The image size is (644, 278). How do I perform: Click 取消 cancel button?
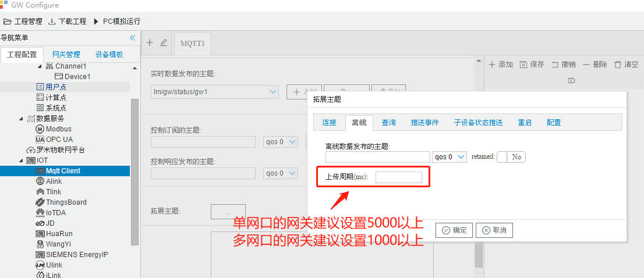494,230
